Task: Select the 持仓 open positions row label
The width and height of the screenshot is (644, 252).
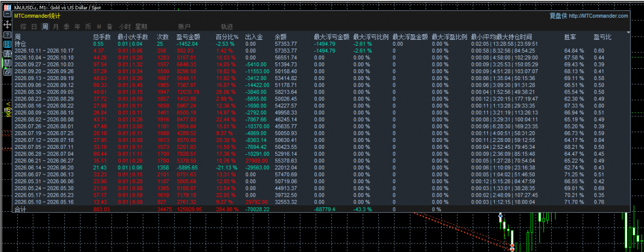Action: (20, 44)
